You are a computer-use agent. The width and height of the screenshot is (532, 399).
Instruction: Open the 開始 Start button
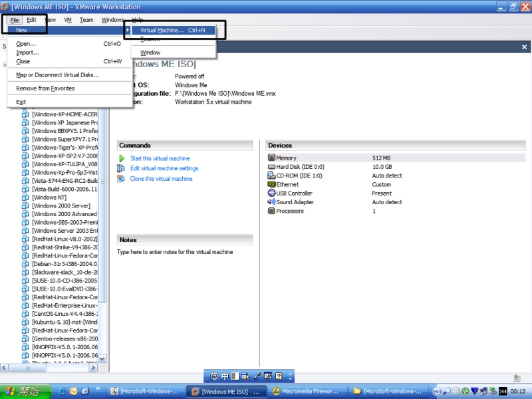click(25, 391)
